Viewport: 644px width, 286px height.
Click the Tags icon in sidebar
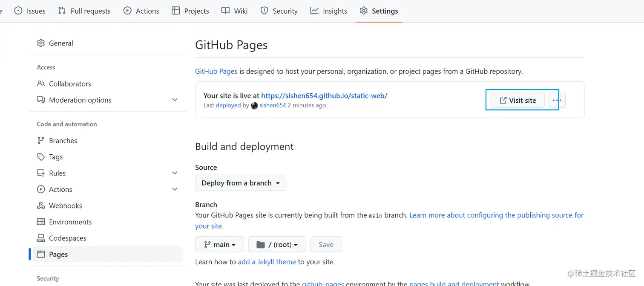(41, 157)
